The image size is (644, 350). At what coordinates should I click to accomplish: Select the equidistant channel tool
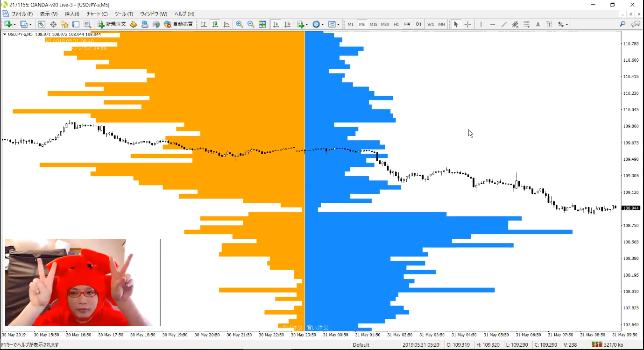pyautogui.click(x=515, y=24)
